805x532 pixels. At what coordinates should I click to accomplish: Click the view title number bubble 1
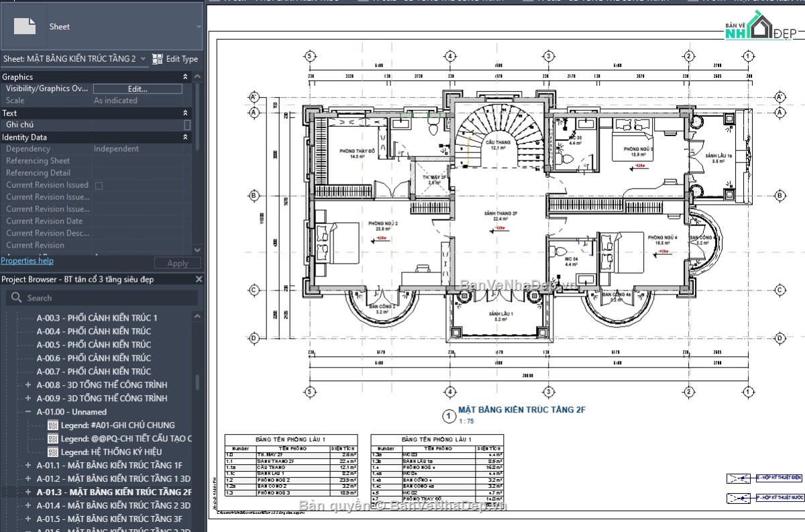coord(449,416)
